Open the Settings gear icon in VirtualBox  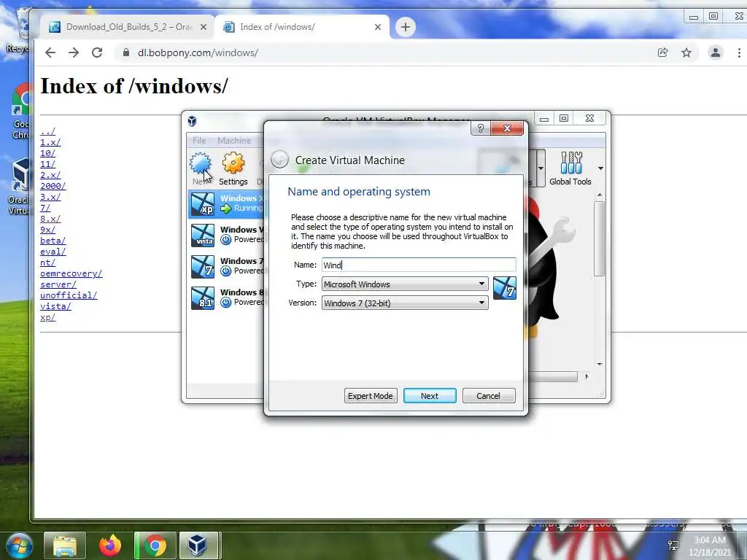click(233, 168)
